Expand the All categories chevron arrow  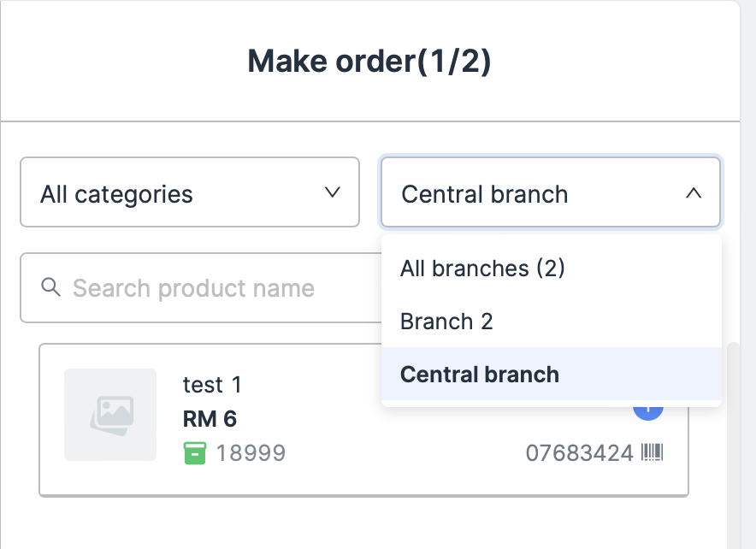click(x=333, y=192)
